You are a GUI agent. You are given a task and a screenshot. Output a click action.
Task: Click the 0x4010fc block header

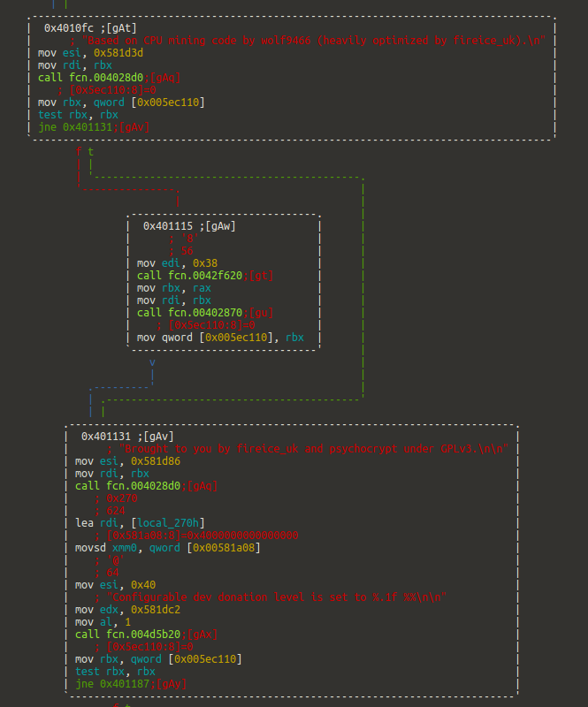(90, 28)
